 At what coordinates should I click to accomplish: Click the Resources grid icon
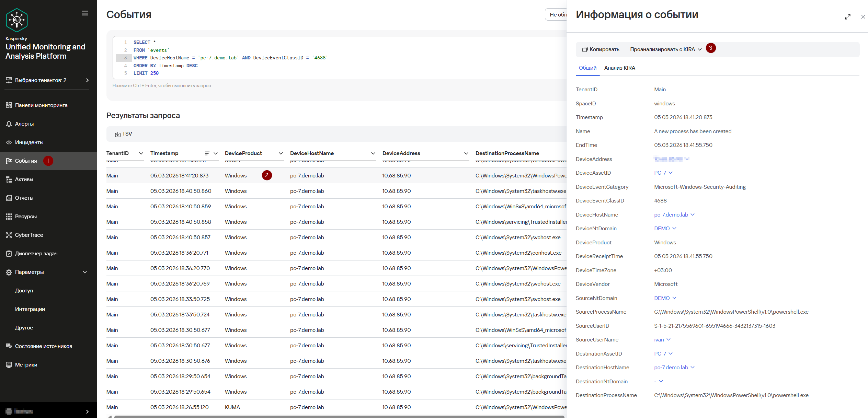(9, 217)
